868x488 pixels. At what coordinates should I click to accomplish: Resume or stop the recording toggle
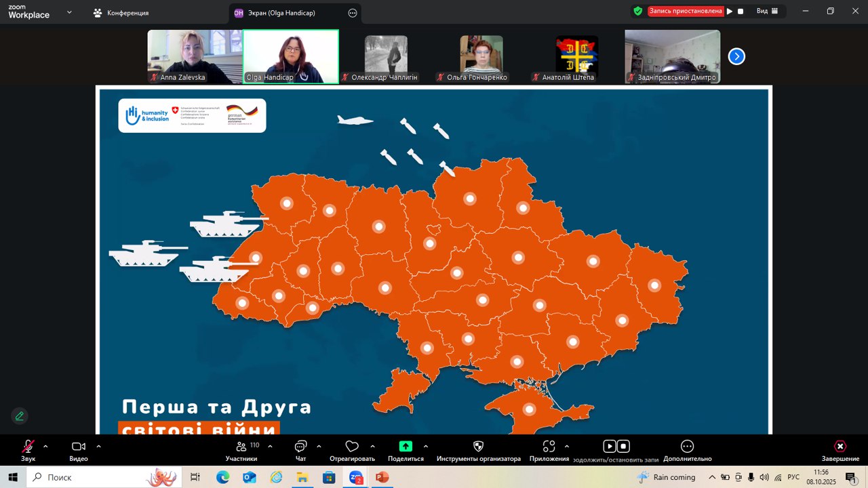616,447
